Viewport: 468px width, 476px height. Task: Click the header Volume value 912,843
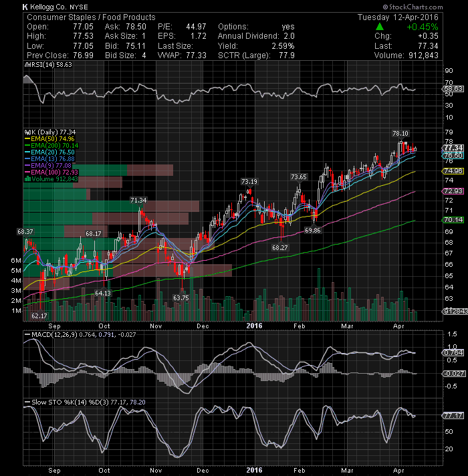click(423, 55)
